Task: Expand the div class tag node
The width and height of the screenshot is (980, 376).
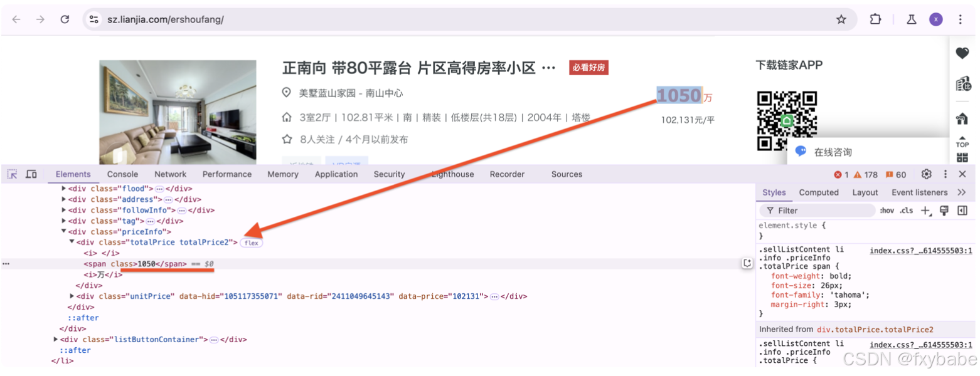Action: click(63, 221)
